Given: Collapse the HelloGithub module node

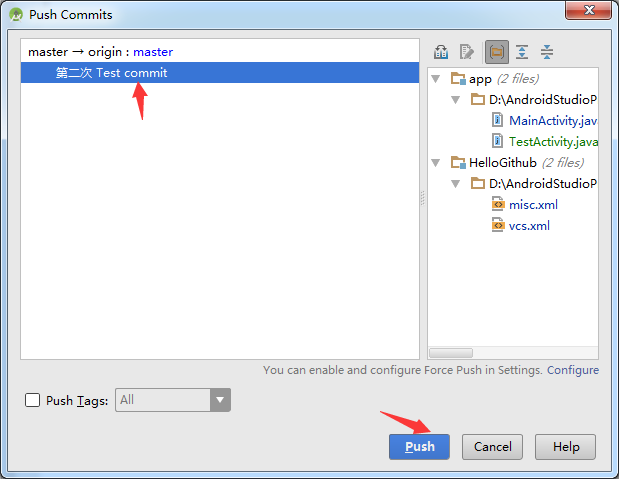Looking at the screenshot, I should 436,163.
